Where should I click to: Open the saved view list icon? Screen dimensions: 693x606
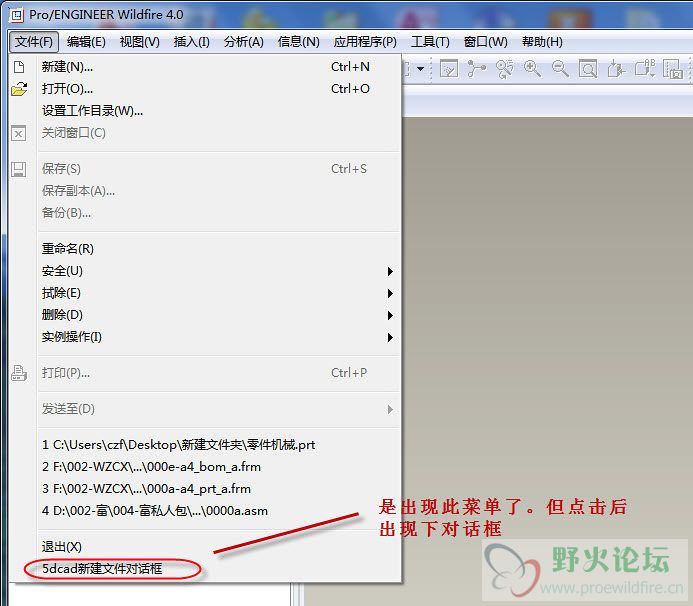(x=644, y=69)
